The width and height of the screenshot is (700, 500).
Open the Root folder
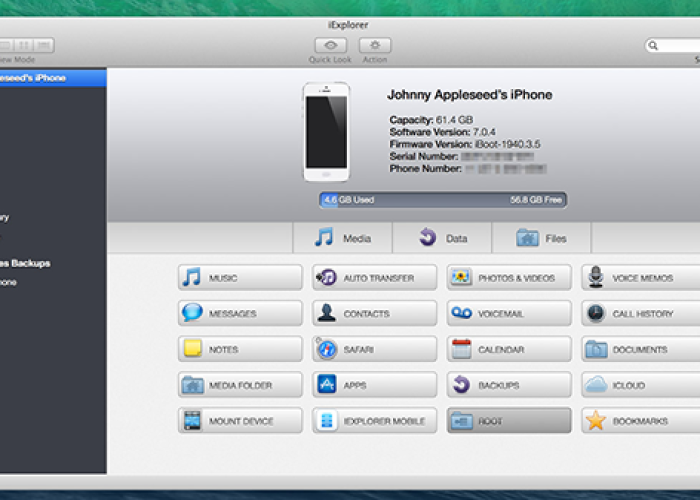(x=509, y=421)
